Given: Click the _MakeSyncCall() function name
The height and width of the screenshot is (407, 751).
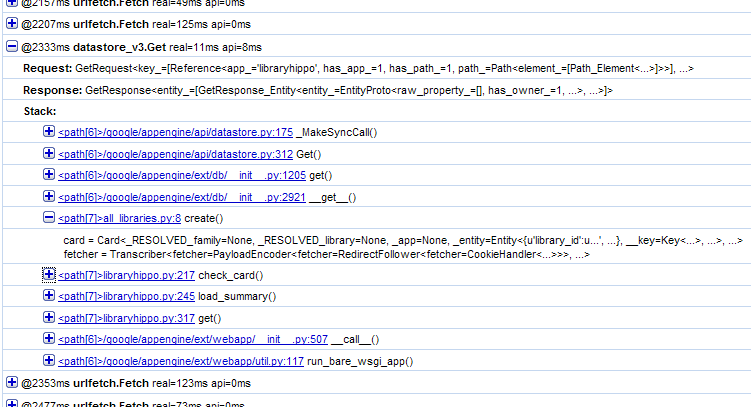Looking at the screenshot, I should pyautogui.click(x=337, y=133).
